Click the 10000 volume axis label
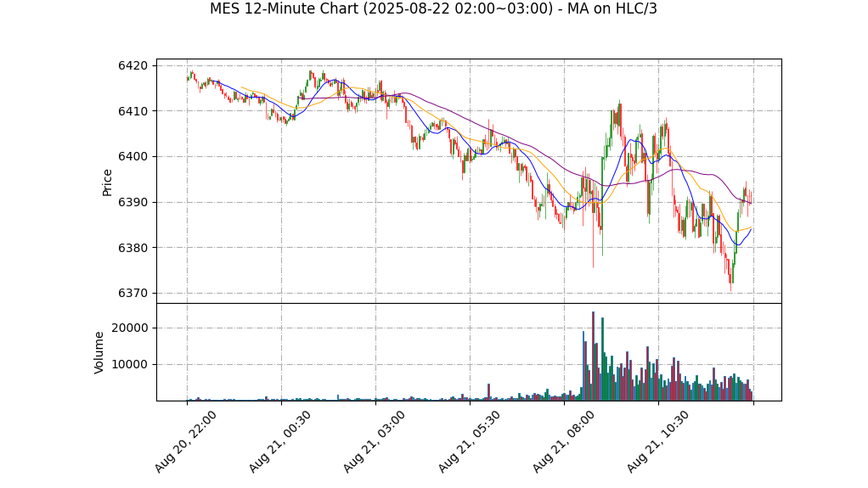Image resolution: width=868 pixels, height=488 pixels. [x=130, y=365]
